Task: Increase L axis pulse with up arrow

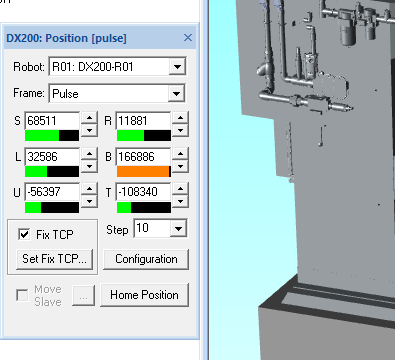Action: [89, 153]
